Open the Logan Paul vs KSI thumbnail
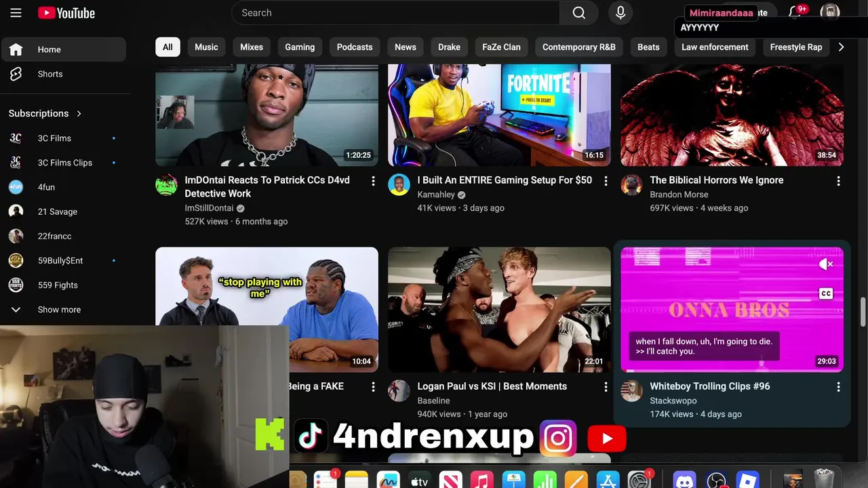 click(499, 310)
